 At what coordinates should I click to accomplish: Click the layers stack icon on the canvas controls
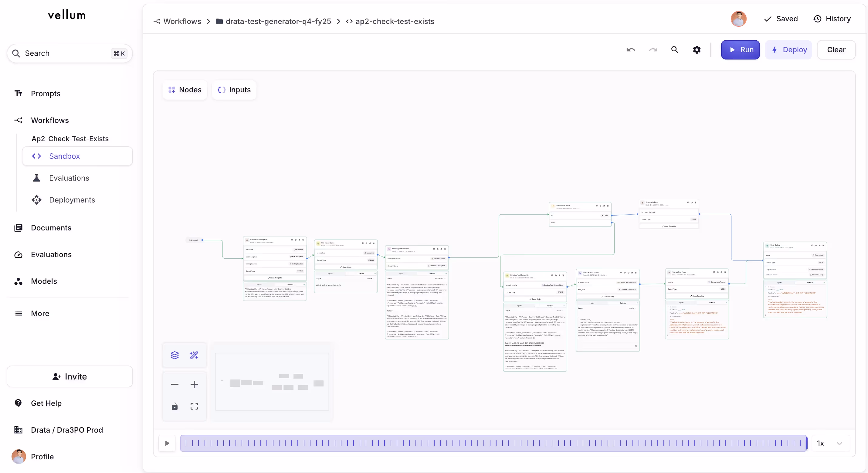coord(175,355)
